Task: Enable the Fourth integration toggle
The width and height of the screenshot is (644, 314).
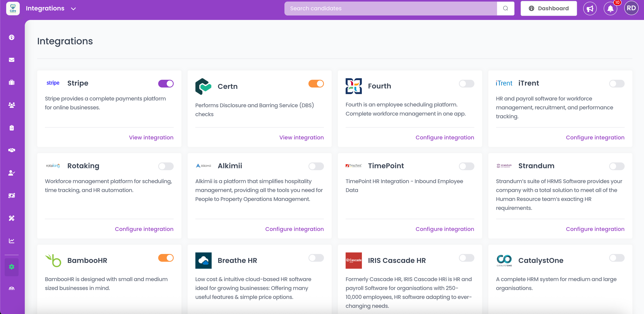Action: (466, 83)
